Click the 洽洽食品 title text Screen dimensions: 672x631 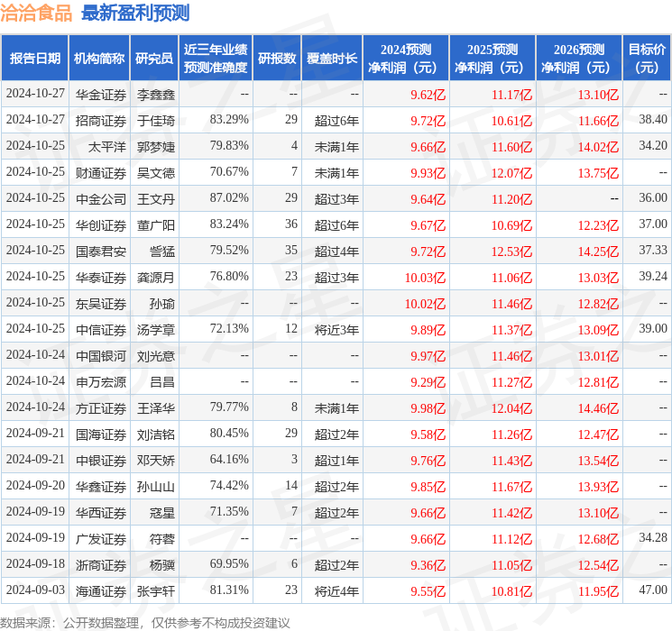click(x=36, y=14)
